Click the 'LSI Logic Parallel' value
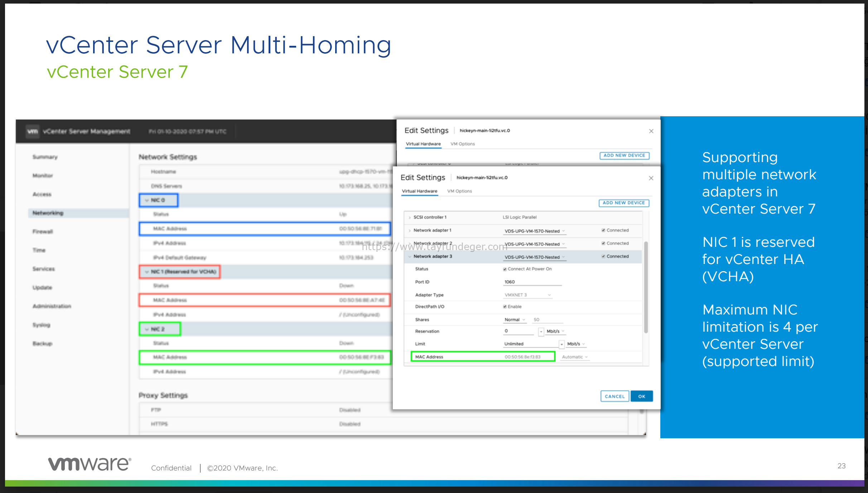Viewport: 868px width, 493px height. click(x=520, y=218)
